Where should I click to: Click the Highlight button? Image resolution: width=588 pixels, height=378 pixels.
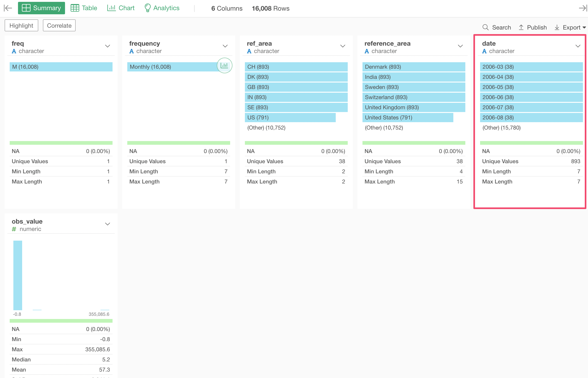click(x=21, y=26)
